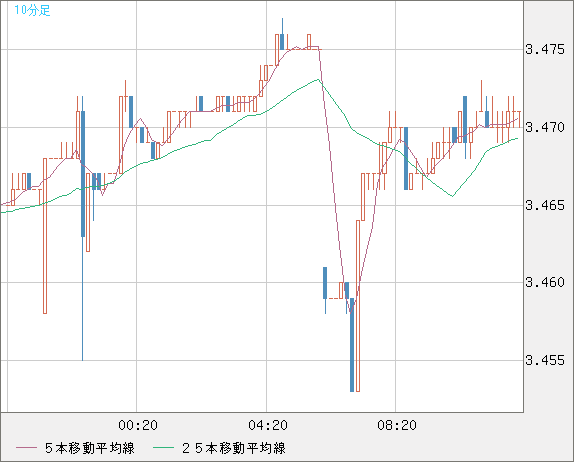The image size is (574, 462).
Task: Click the 3.475 price axis label
Action: [x=545, y=49]
